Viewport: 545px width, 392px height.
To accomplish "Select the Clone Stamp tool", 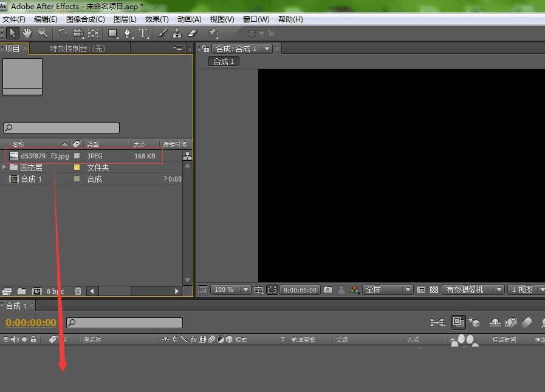I will [177, 33].
